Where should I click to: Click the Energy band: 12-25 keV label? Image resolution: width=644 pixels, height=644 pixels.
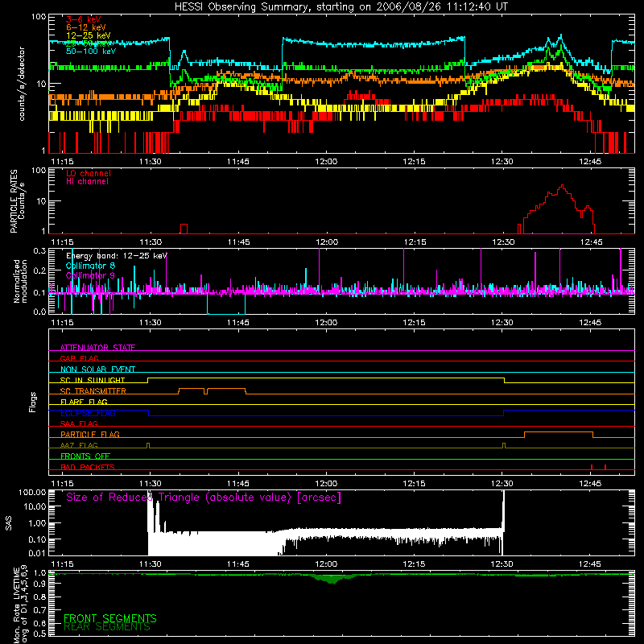(117, 256)
